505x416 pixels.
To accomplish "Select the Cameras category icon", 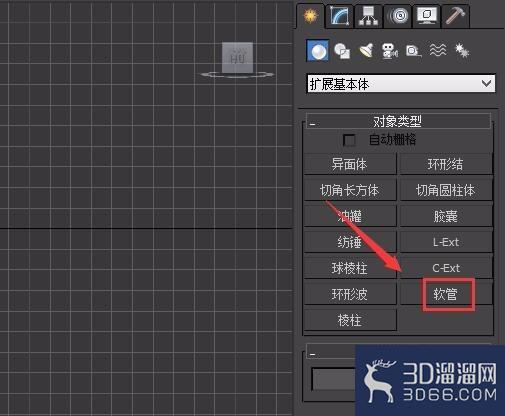I will point(390,51).
